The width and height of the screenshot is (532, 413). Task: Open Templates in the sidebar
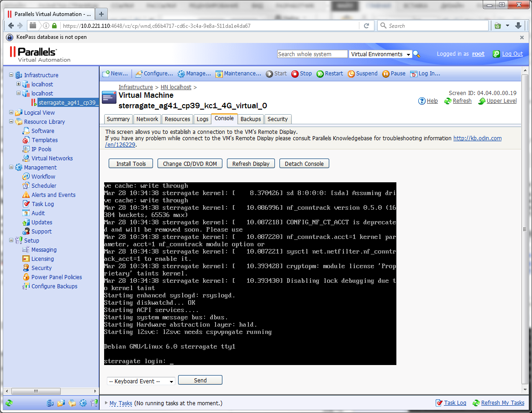point(44,140)
